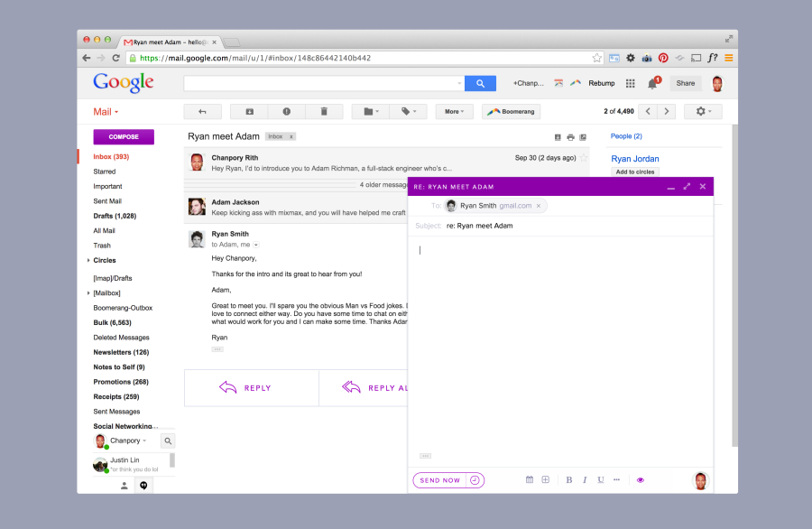This screenshot has height=529, width=812.
Task: Remove Ryan Smith recipient chip
Action: (x=539, y=206)
